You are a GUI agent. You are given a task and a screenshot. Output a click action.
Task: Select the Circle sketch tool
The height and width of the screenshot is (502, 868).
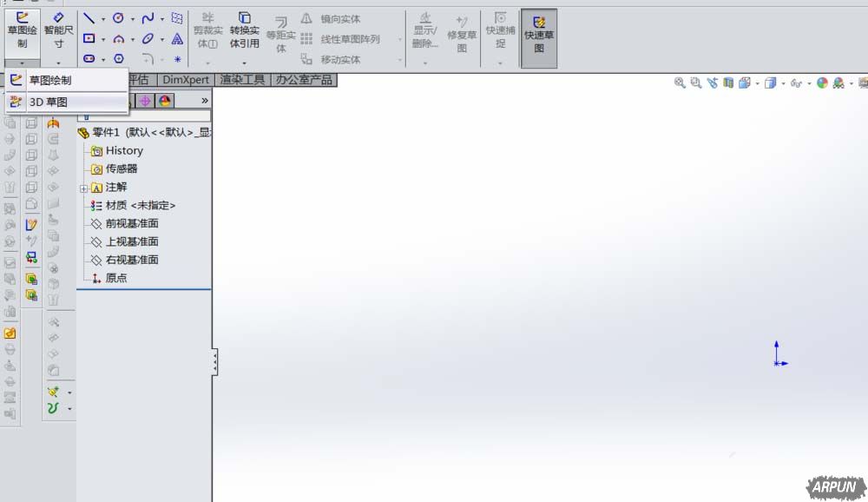tap(118, 18)
